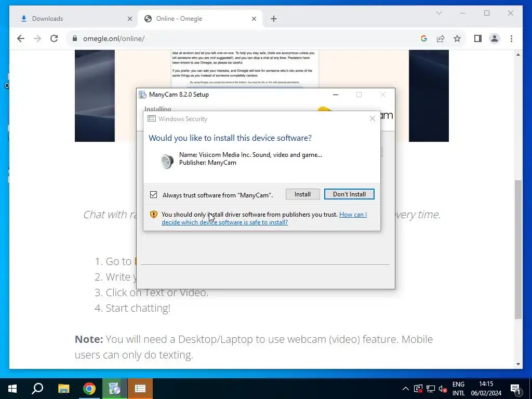Click the ManyCam Setup title bar icon

[x=142, y=95]
